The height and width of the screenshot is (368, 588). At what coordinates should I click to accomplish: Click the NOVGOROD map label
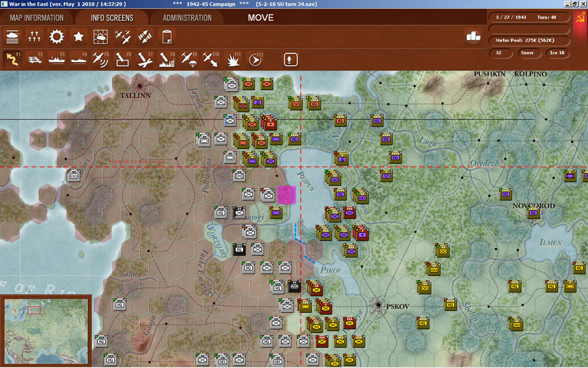(x=534, y=206)
